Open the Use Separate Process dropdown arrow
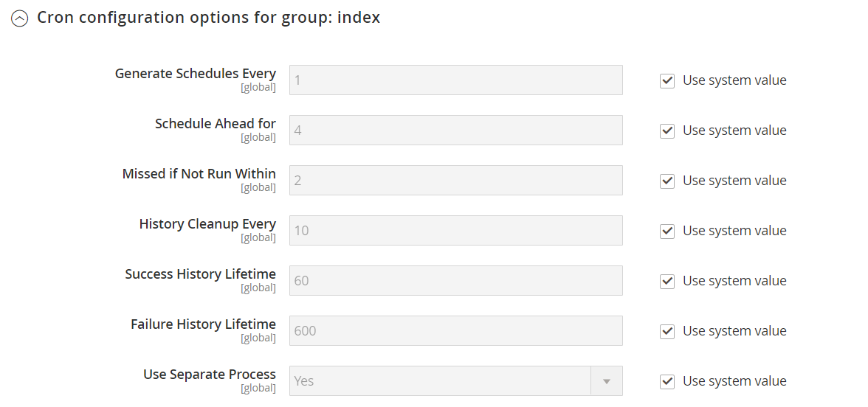This screenshot has height=407, width=868. pos(606,381)
